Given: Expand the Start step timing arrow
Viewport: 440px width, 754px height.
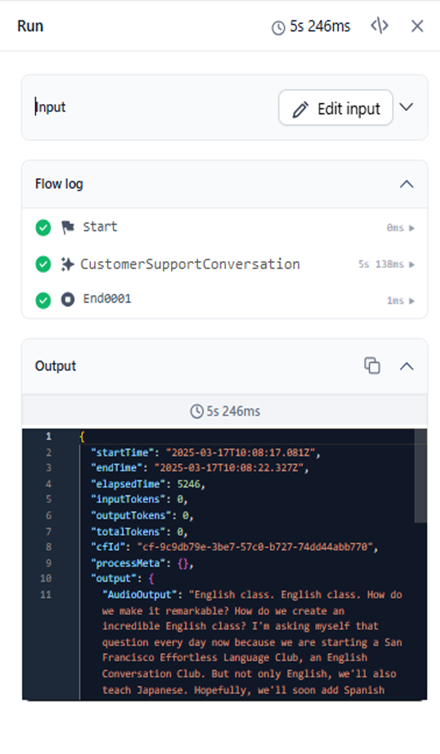Looking at the screenshot, I should (412, 228).
